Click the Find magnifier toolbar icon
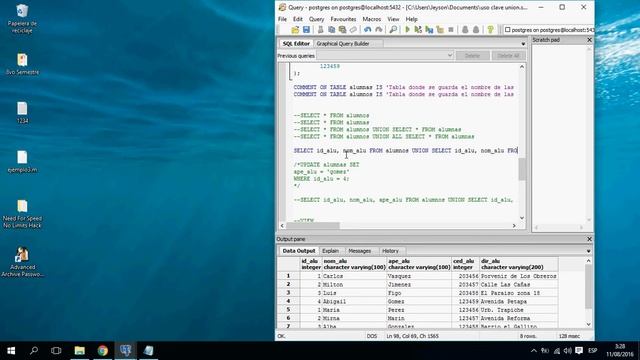The height and width of the screenshot is (360, 640). pyautogui.click(x=393, y=30)
